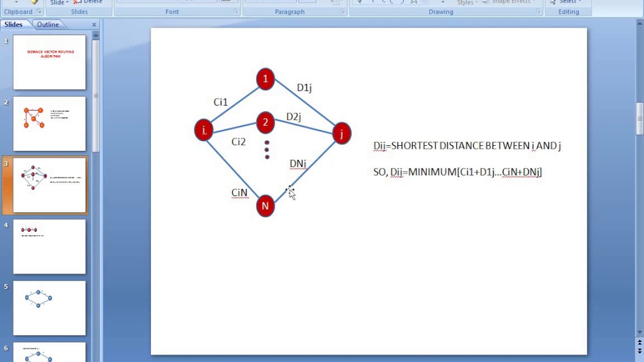Click the main editor vertical scrollbar thumb

[x=640, y=119]
